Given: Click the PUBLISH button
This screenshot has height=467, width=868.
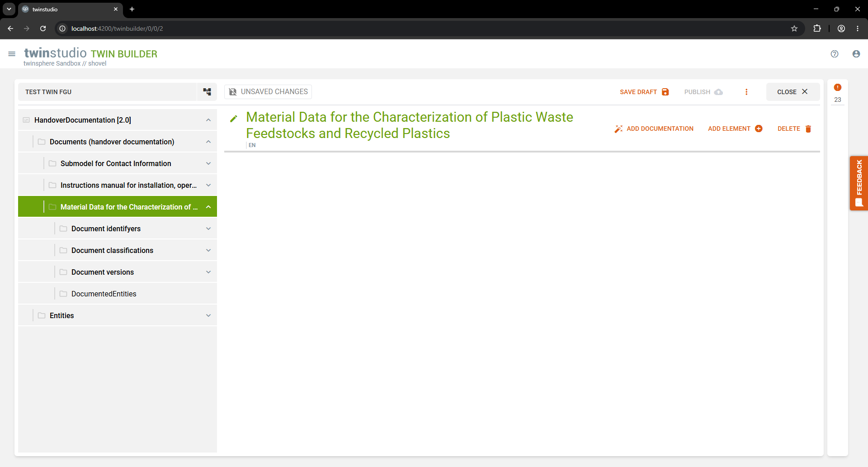Looking at the screenshot, I should (703, 92).
